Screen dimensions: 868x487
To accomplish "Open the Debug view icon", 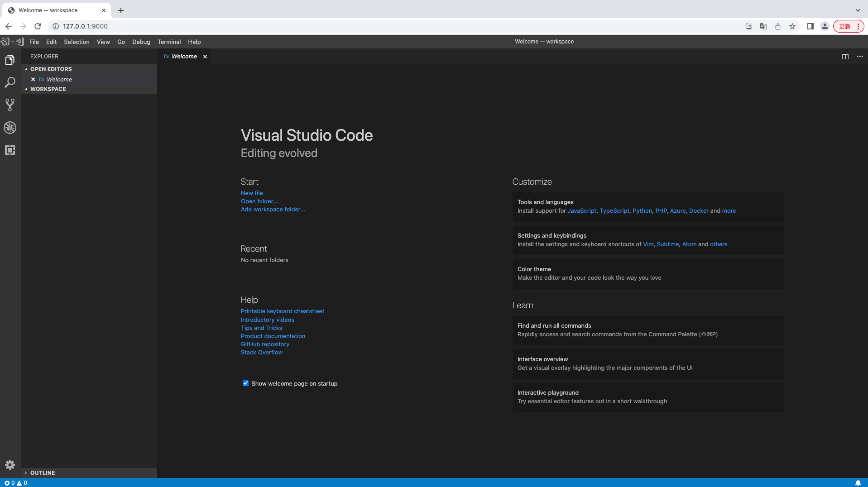I will click(x=10, y=128).
